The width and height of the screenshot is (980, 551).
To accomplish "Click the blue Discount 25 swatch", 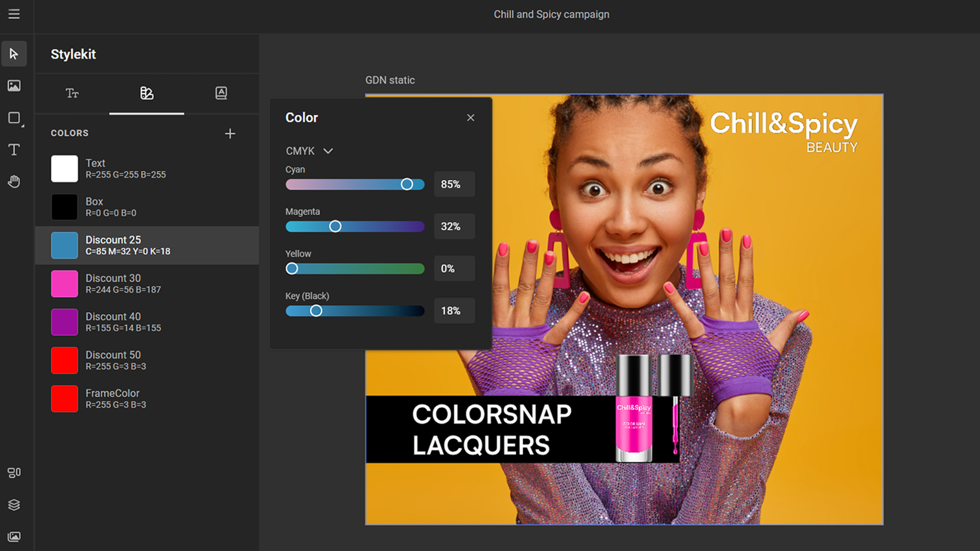I will 64,245.
